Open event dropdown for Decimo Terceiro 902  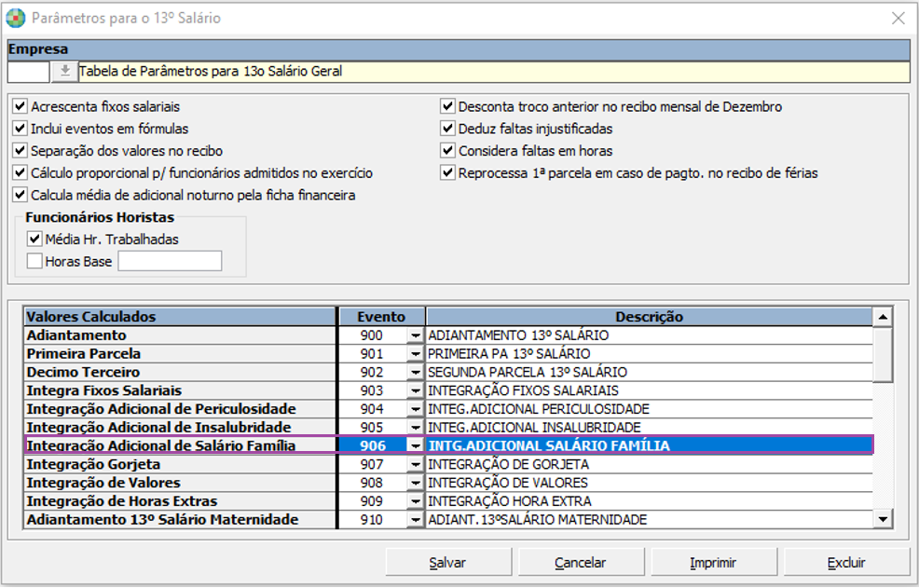click(416, 372)
